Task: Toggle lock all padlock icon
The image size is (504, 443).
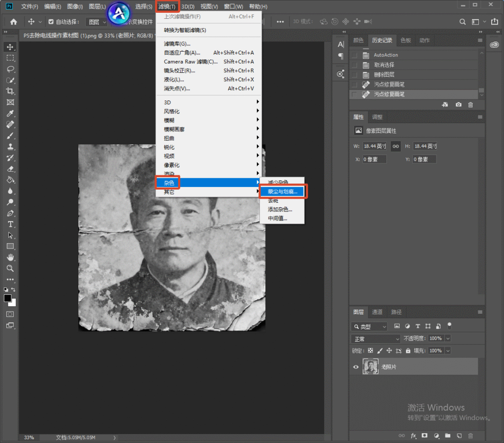Action: 408,351
